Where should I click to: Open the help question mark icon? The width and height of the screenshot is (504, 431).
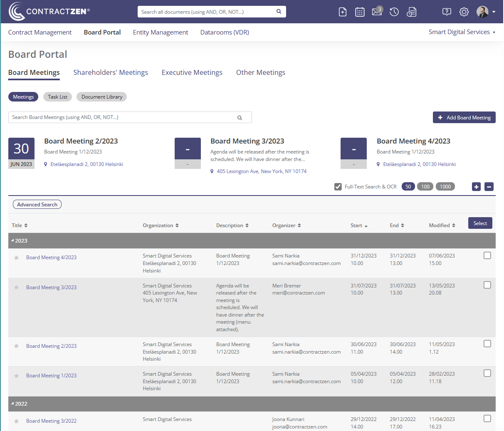[447, 12]
